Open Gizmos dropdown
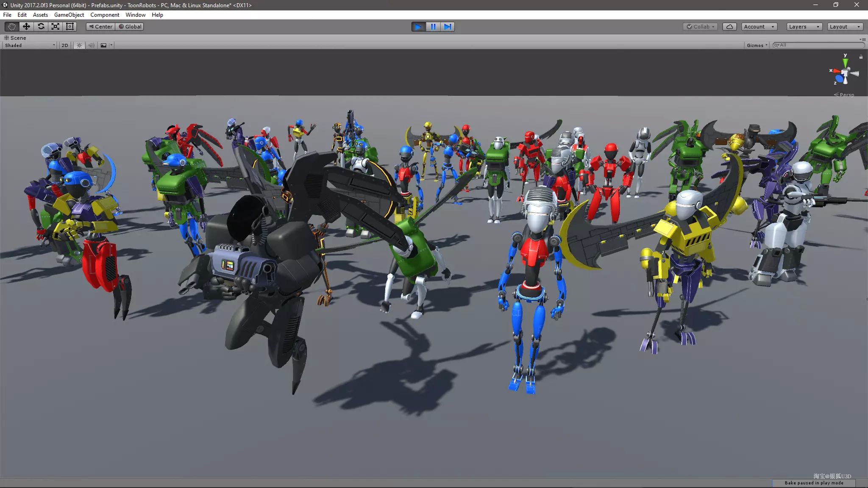 [757, 45]
